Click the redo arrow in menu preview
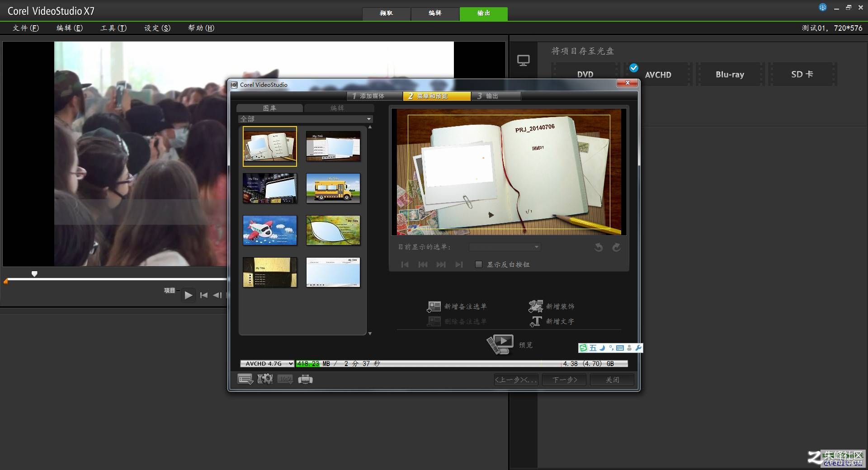This screenshot has height=470, width=868. pos(616,247)
